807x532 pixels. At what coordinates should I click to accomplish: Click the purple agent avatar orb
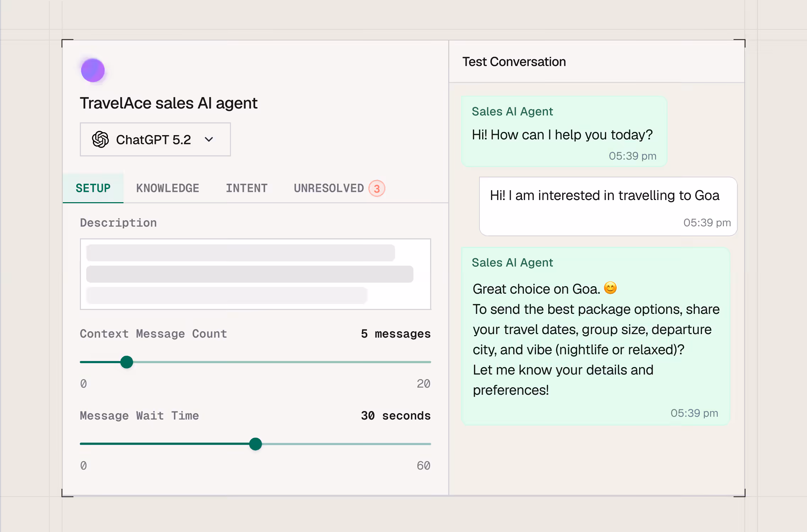point(93,70)
